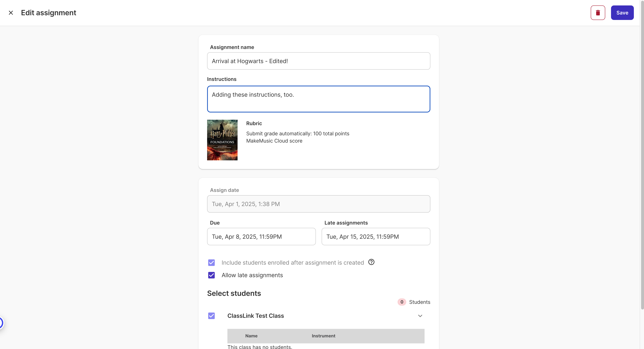The image size is (644, 349).
Task: Toggle Include students enrolled after assignment checkbox
Action: tap(211, 262)
